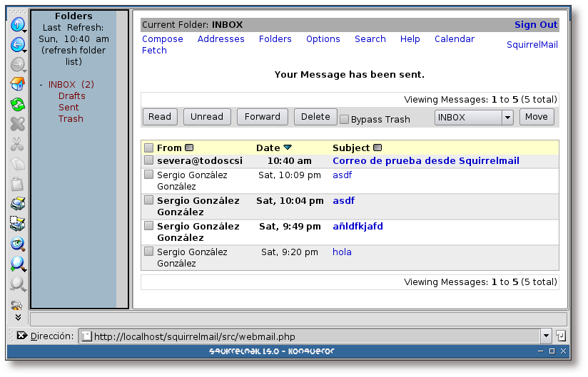This screenshot has width=588, height=377.
Task: Expand the address bar URL history dropdown
Action: click(x=546, y=336)
